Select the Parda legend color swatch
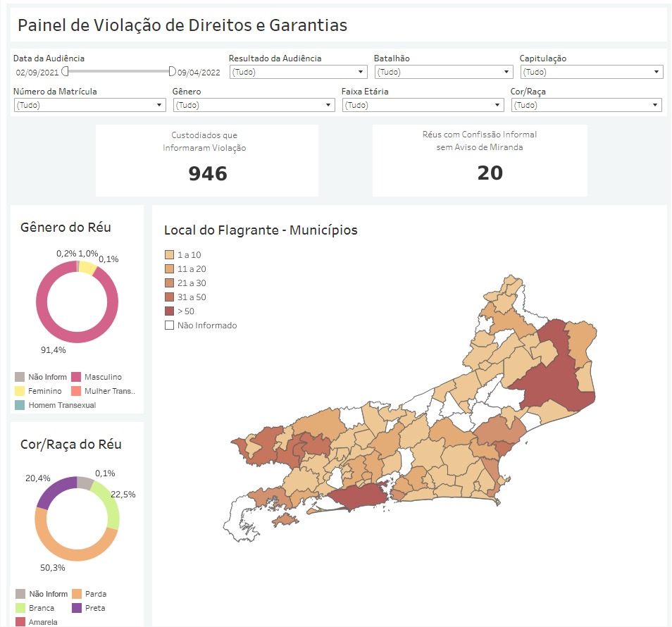672x627 pixels. pyautogui.click(x=75, y=594)
